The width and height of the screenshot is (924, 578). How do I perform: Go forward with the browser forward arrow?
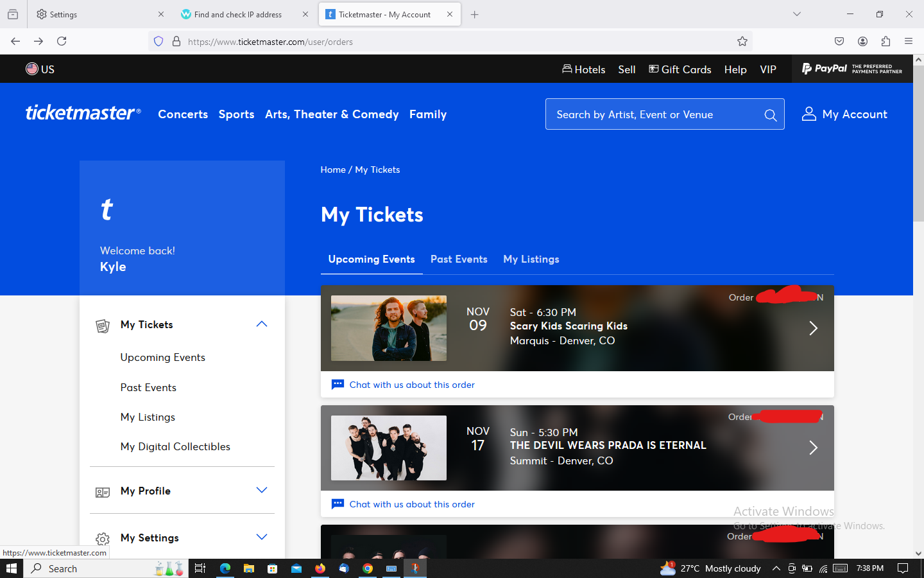pyautogui.click(x=38, y=41)
